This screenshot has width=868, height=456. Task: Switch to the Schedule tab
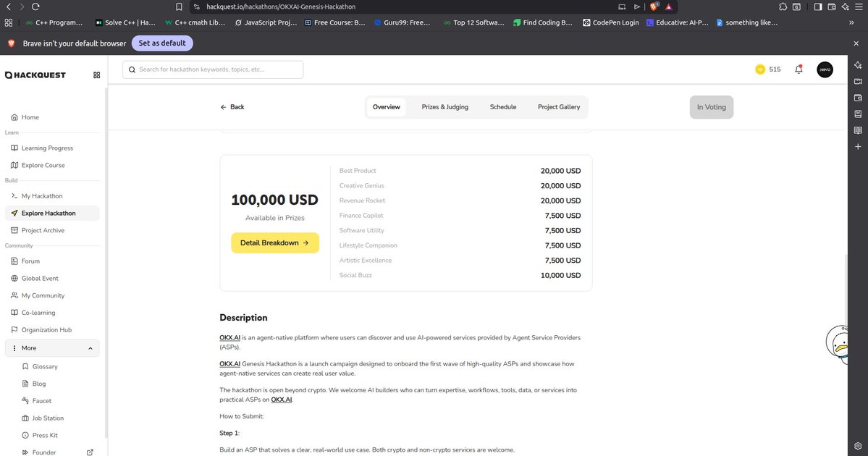point(502,107)
